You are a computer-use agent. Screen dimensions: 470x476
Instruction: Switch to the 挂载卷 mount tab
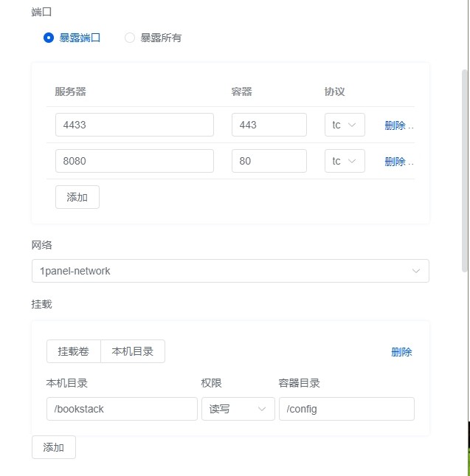pyautogui.click(x=74, y=351)
